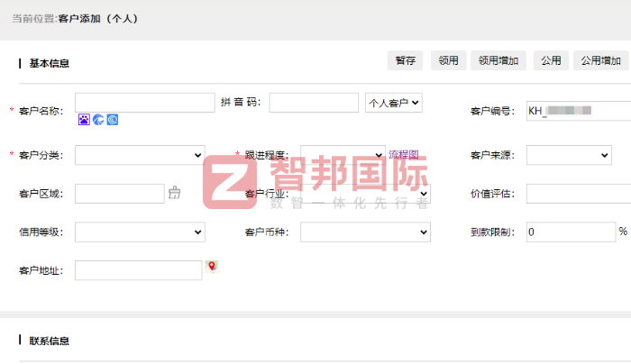Open the 跟进程度 dropdown

coord(343,156)
